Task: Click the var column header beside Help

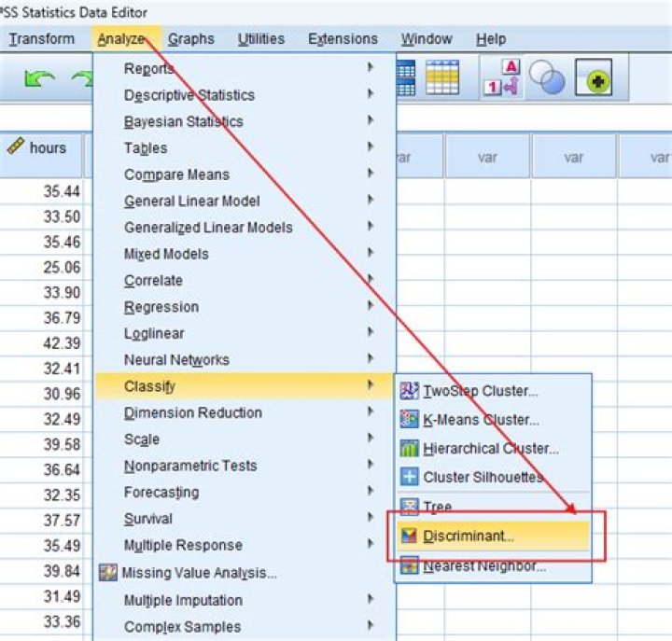Action: pyautogui.click(x=487, y=156)
